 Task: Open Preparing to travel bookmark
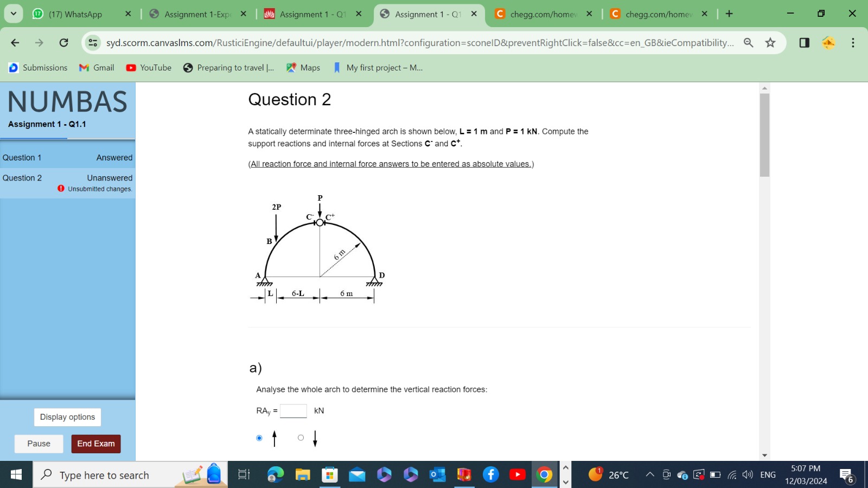point(229,67)
